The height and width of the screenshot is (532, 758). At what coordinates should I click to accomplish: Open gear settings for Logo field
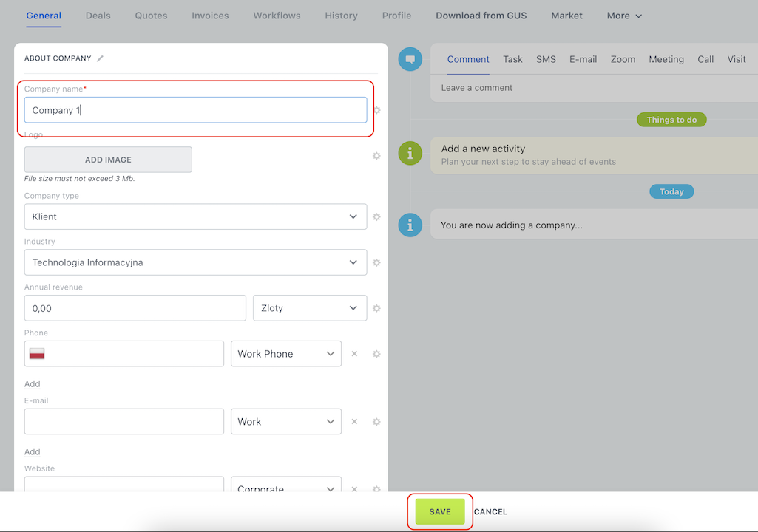376,156
